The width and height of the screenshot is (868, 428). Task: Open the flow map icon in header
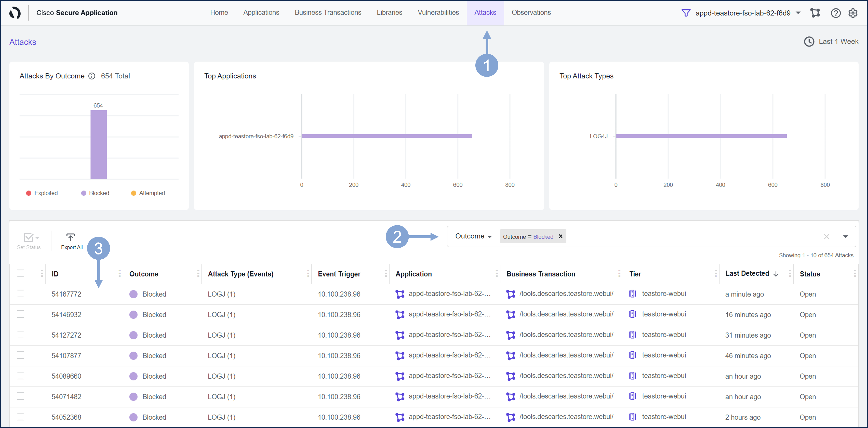tap(815, 13)
